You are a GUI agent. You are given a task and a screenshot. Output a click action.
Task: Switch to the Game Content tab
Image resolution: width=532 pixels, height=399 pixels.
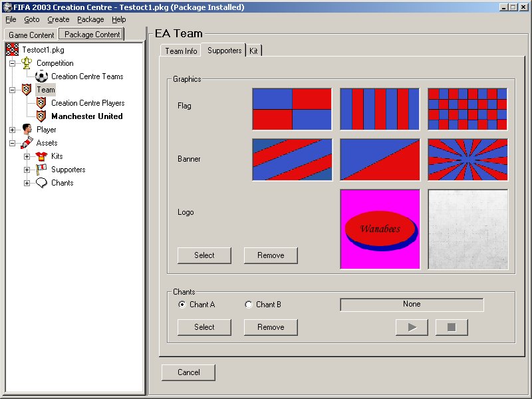(x=31, y=35)
